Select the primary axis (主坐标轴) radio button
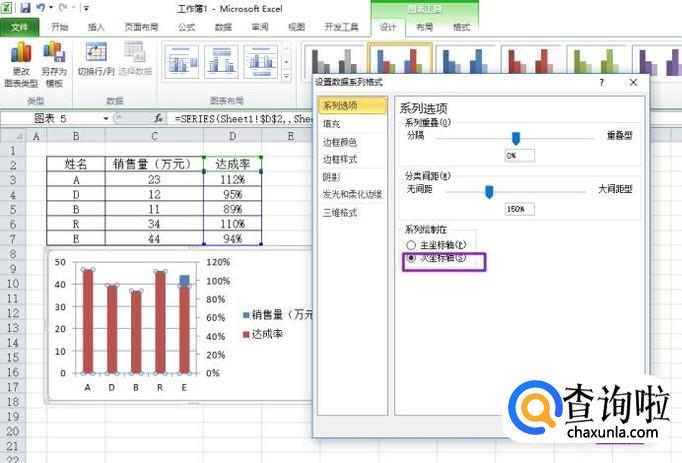Screen dimensions: 682x463 click(x=410, y=244)
